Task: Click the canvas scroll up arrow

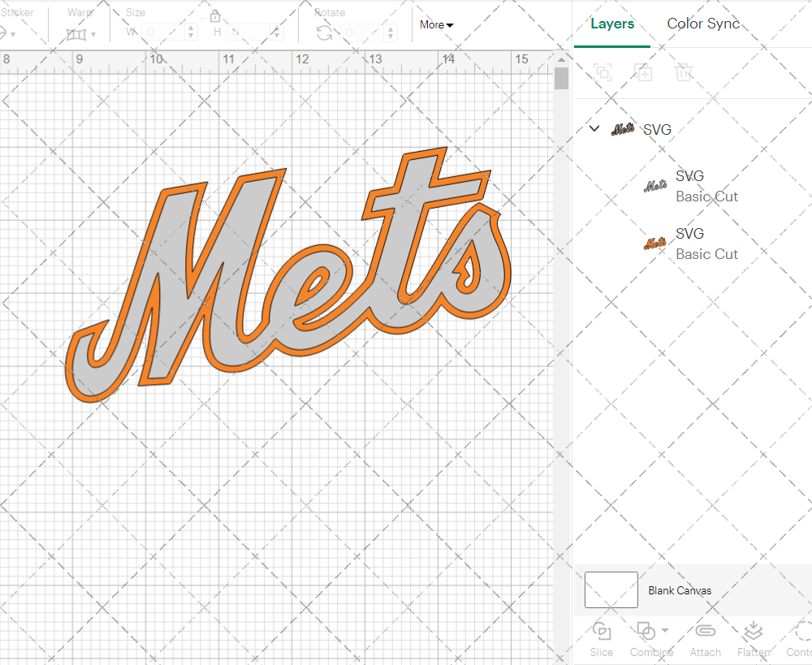Action: (561, 59)
